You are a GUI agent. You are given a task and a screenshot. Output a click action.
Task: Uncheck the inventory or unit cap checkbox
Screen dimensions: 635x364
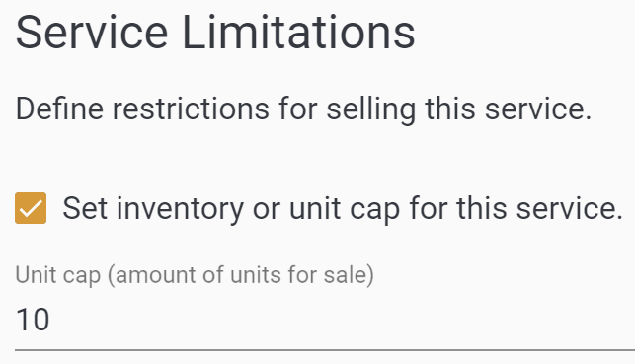coord(31,208)
